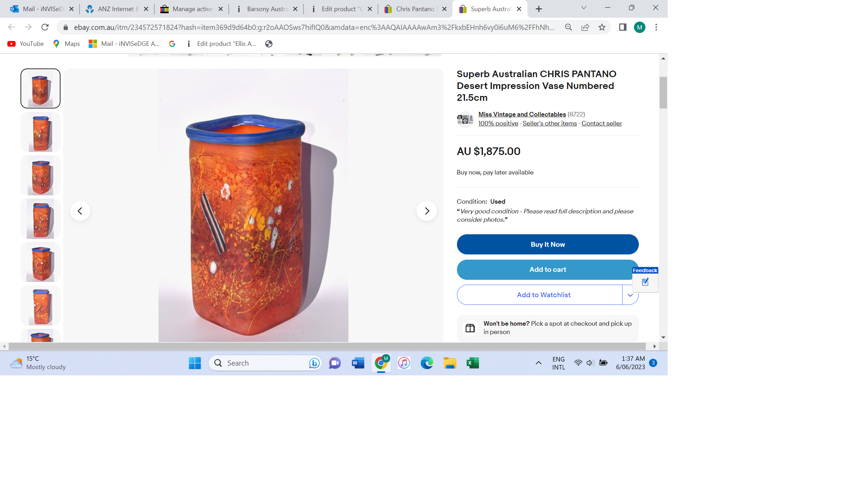
Task: Open the Chrome three-dot menu
Action: pyautogui.click(x=656, y=27)
